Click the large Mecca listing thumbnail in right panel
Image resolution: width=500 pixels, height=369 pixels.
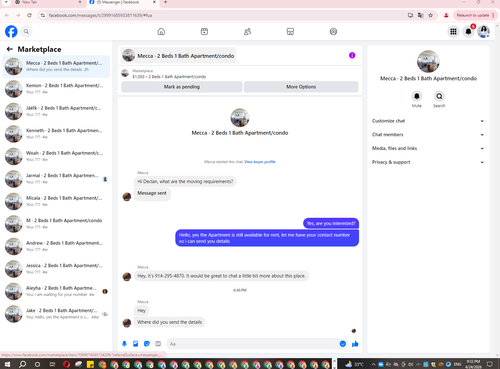[428, 61]
